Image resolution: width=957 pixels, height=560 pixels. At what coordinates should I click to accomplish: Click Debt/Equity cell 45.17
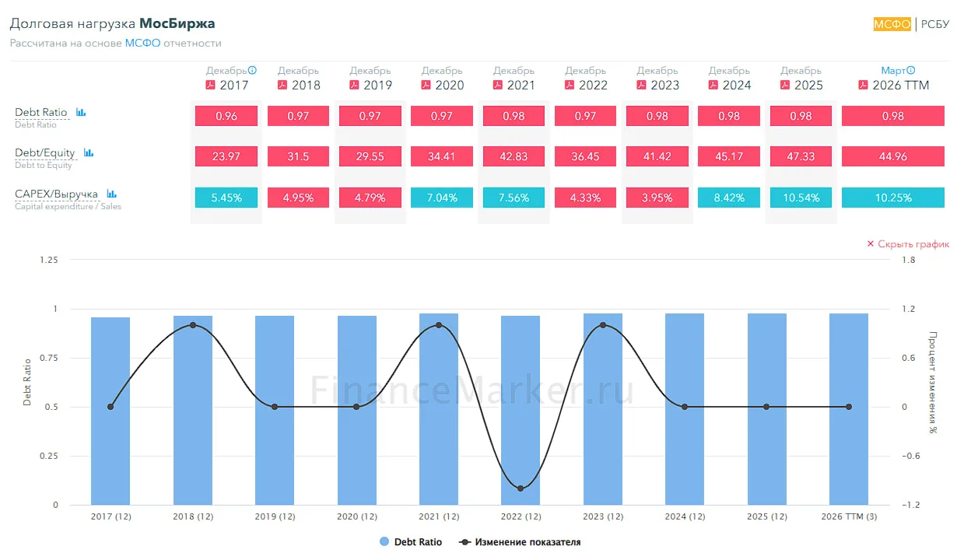click(x=729, y=156)
